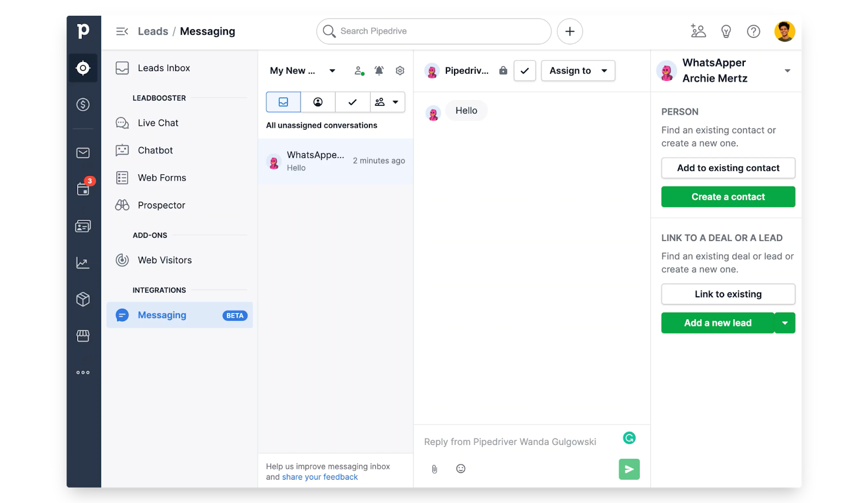Open Insights chart icon in sidebar
The height and width of the screenshot is (503, 868).
83,263
